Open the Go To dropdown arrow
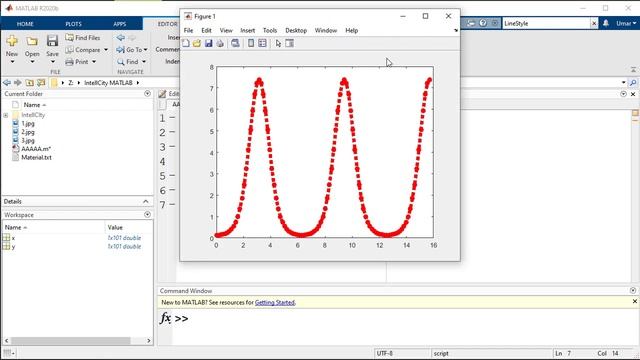 tap(145, 50)
